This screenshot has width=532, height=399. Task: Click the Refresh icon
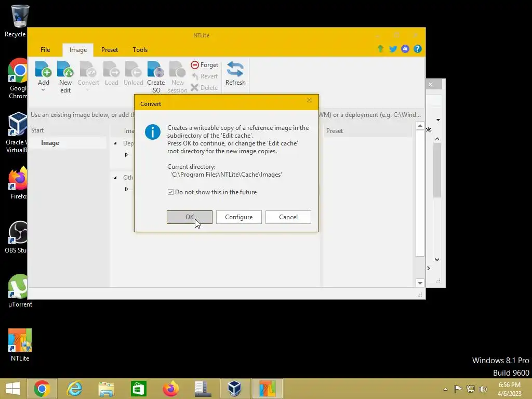point(235,69)
